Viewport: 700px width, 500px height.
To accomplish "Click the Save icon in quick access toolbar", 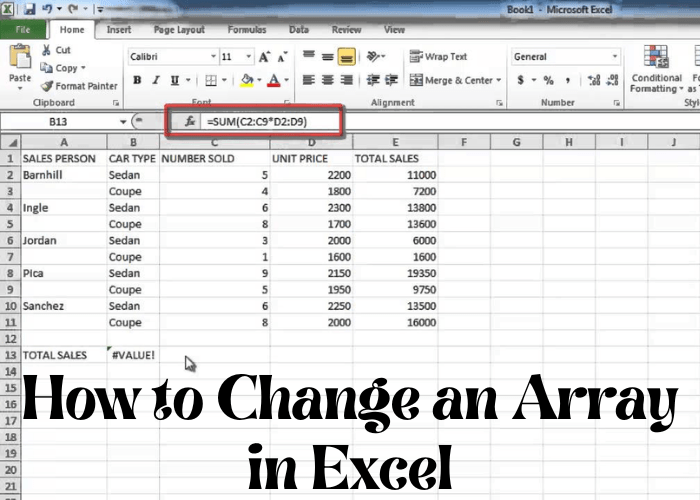I will pyautogui.click(x=29, y=8).
